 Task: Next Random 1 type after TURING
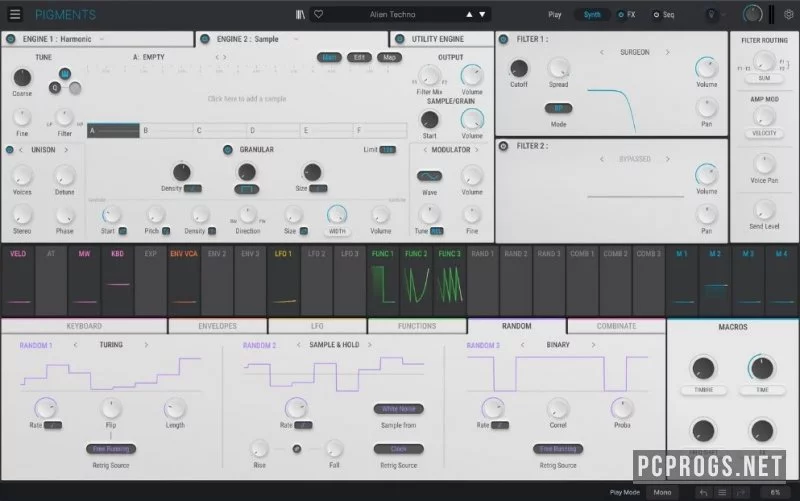coord(146,345)
